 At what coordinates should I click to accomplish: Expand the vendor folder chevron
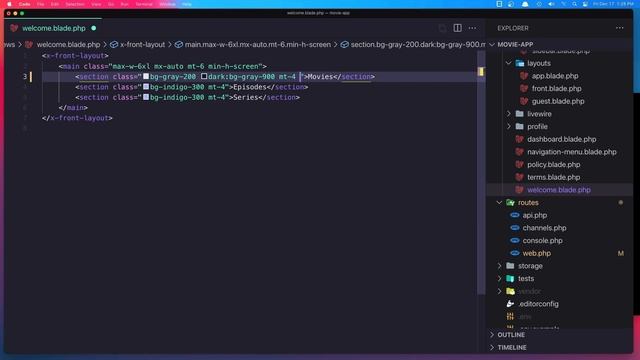coord(499,291)
